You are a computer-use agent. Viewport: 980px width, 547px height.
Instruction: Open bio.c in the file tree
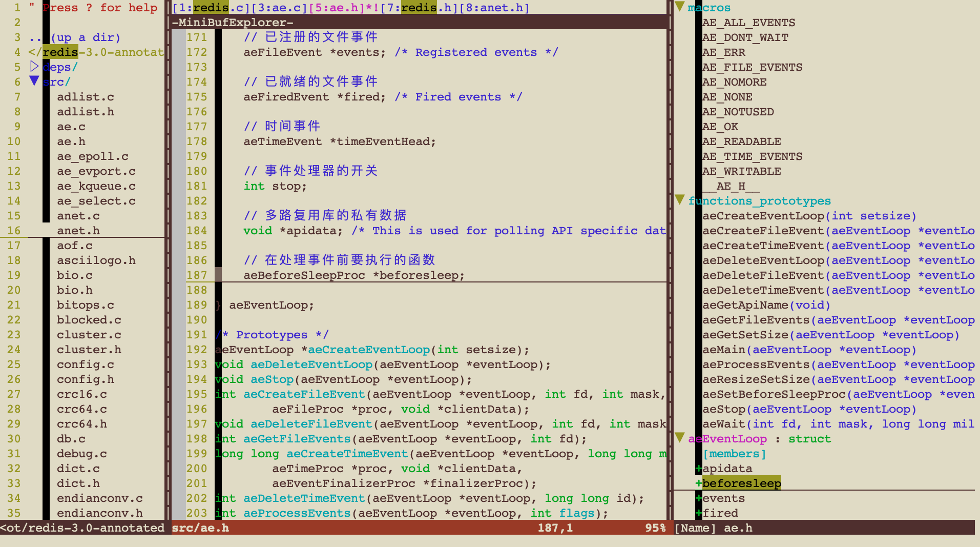point(75,275)
